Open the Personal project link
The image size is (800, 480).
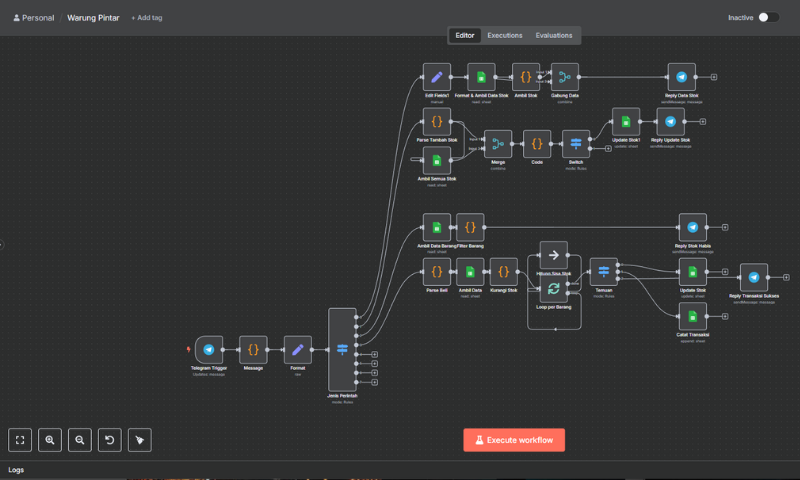(x=34, y=18)
